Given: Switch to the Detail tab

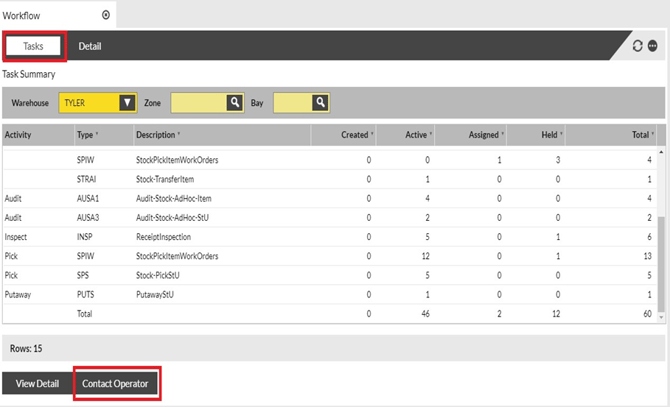Looking at the screenshot, I should pos(90,46).
